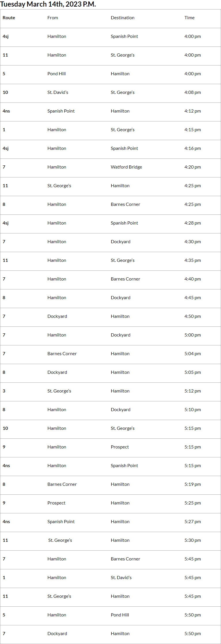Click the From column header
This screenshot has height=644, width=221.
tap(53, 18)
